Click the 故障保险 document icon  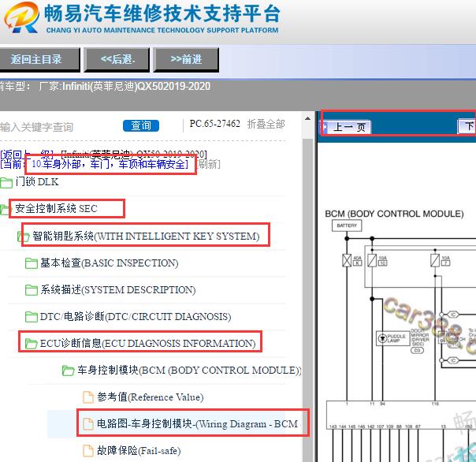(x=88, y=450)
